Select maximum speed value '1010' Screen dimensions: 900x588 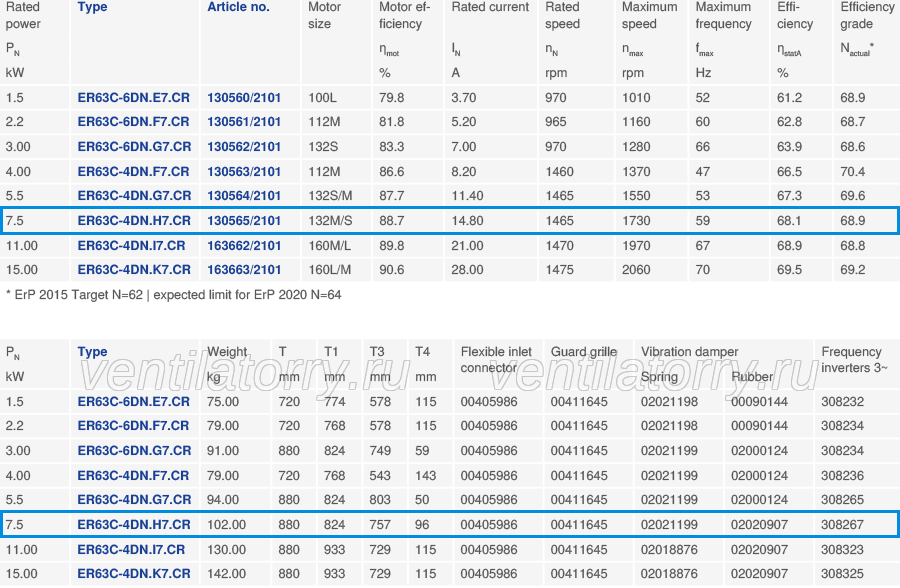pos(636,98)
